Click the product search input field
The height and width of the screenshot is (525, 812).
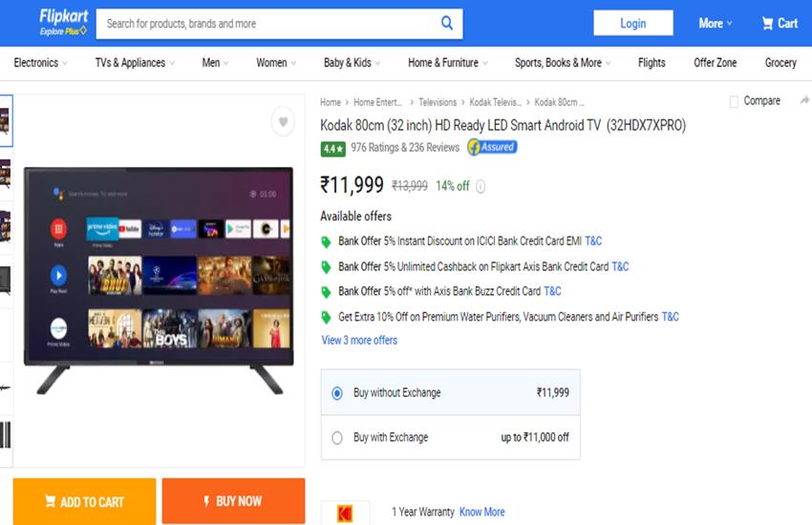click(267, 23)
